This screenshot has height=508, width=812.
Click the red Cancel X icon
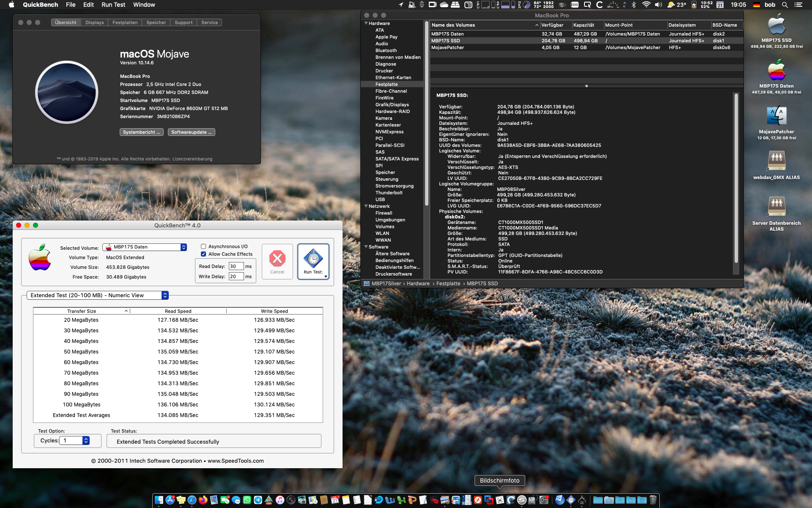click(x=277, y=258)
